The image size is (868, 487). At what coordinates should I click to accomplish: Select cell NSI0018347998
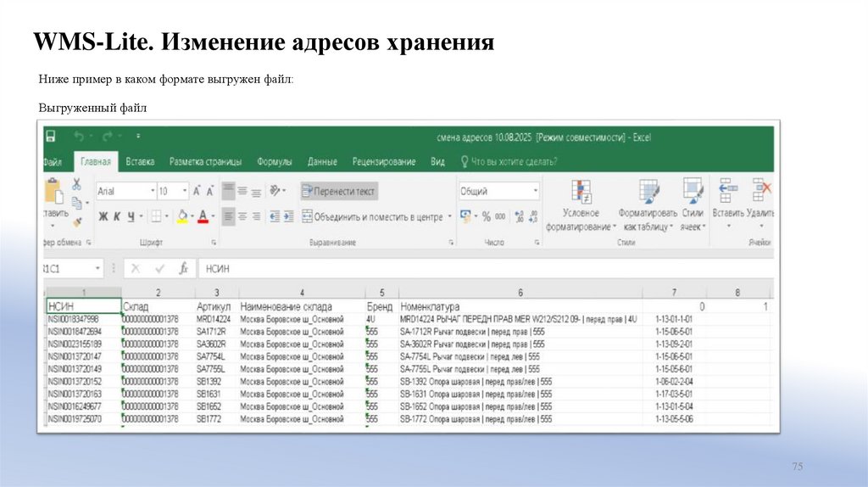point(83,319)
